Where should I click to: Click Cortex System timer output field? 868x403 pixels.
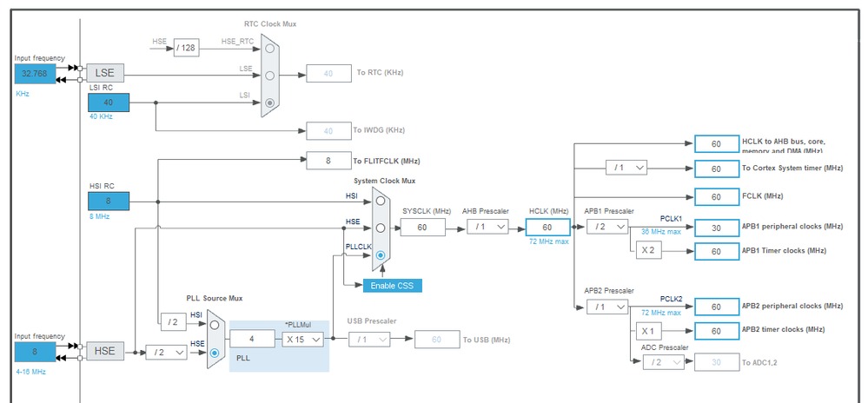coord(716,168)
